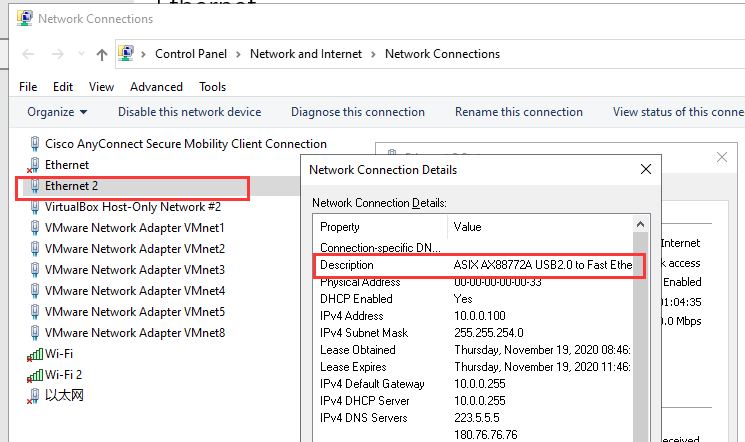Click the Wi-Fi 2 adapter icon
745x442 pixels.
[x=35, y=375]
